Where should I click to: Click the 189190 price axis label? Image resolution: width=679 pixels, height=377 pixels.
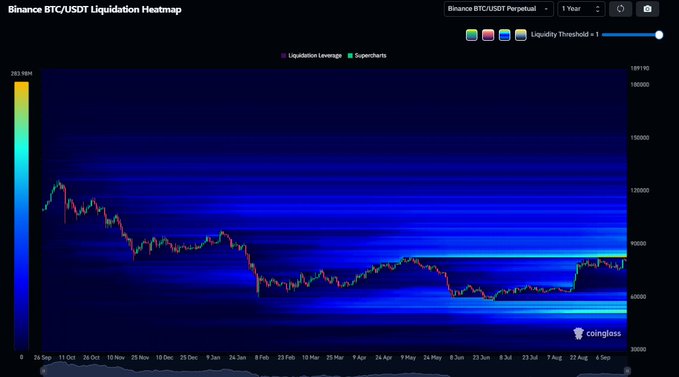pyautogui.click(x=640, y=68)
